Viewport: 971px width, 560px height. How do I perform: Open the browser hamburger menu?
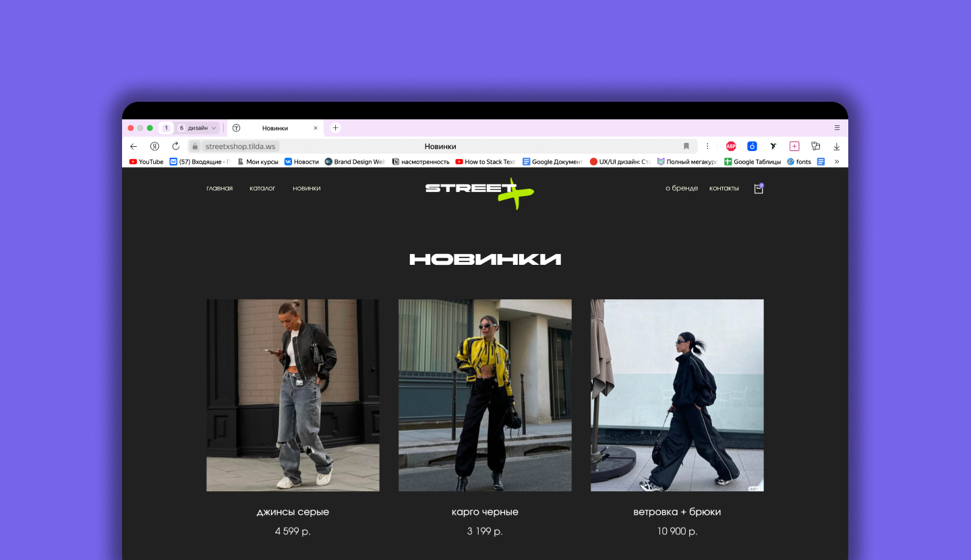coord(837,128)
